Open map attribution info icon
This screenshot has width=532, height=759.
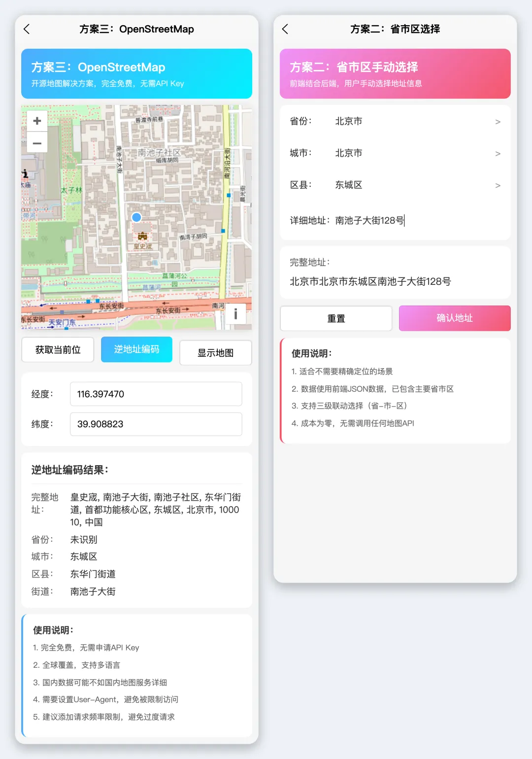pos(235,314)
